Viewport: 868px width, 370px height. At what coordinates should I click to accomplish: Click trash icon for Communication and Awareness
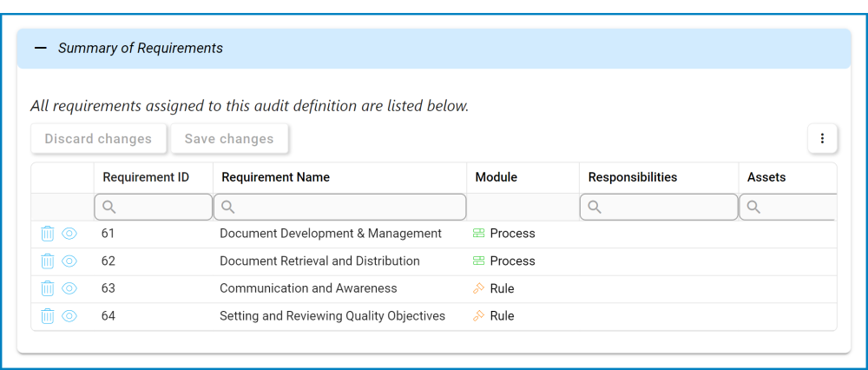click(x=48, y=288)
